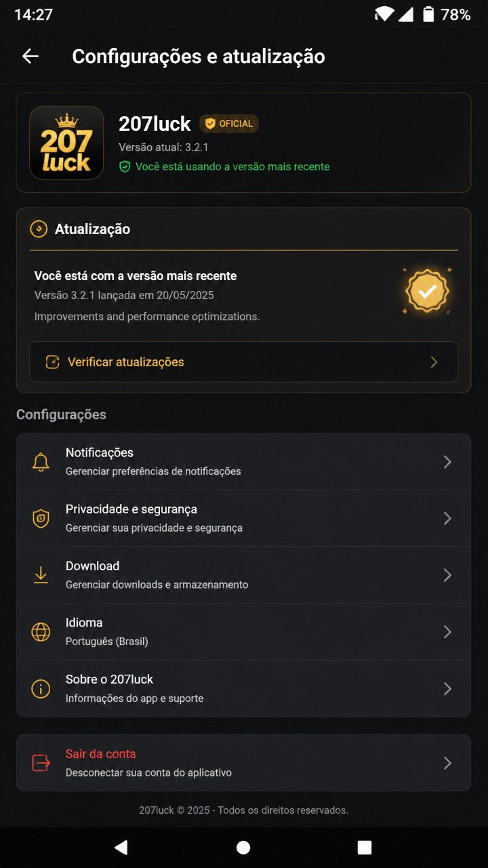Select Sobre o 207luck entry

tap(243, 689)
